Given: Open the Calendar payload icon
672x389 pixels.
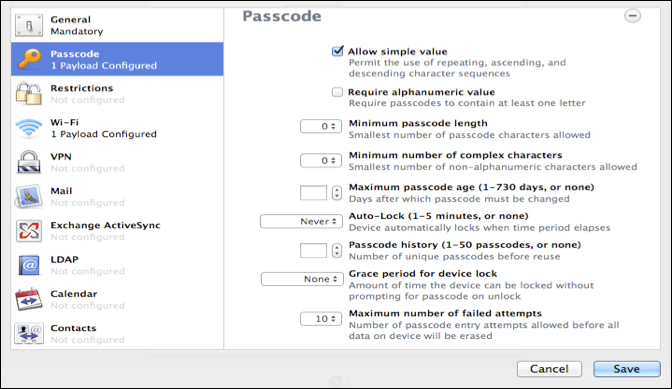Looking at the screenshot, I should tap(29, 299).
